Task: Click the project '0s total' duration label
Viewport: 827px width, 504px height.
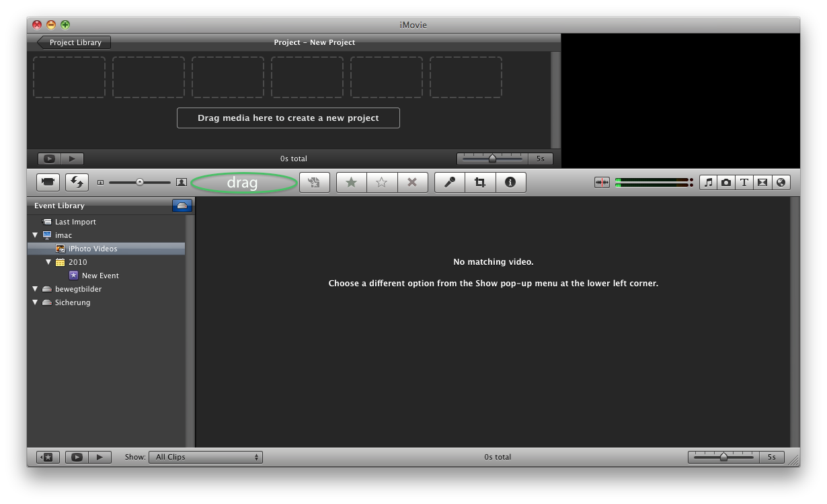Action: click(x=294, y=159)
